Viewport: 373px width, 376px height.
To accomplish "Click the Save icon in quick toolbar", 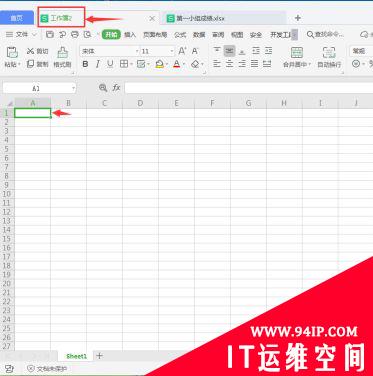I will [x=50, y=34].
